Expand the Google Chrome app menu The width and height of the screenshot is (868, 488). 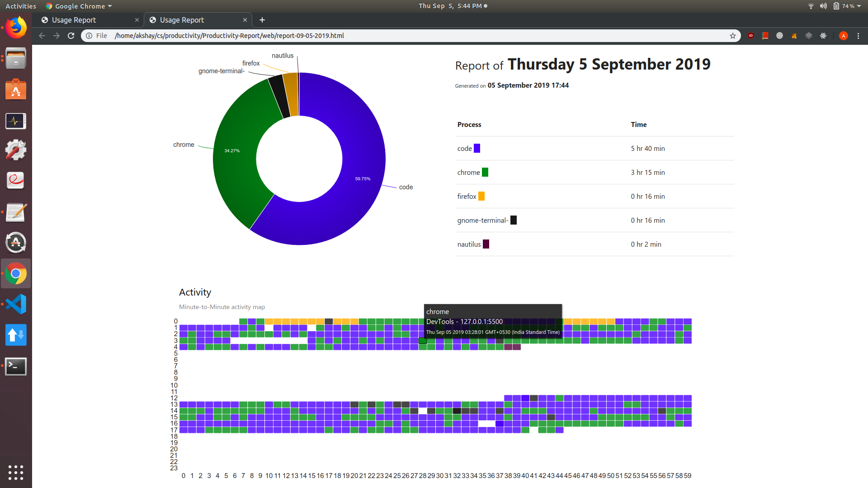(x=79, y=6)
